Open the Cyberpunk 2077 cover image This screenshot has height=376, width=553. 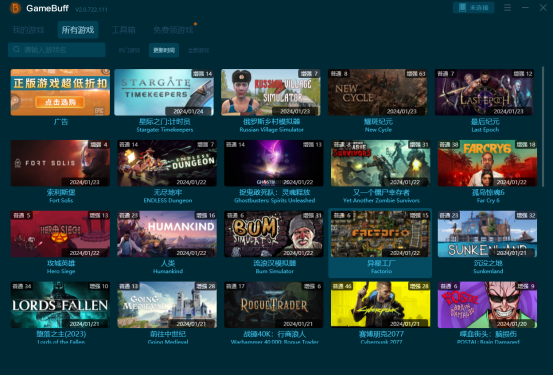pyautogui.click(x=380, y=305)
